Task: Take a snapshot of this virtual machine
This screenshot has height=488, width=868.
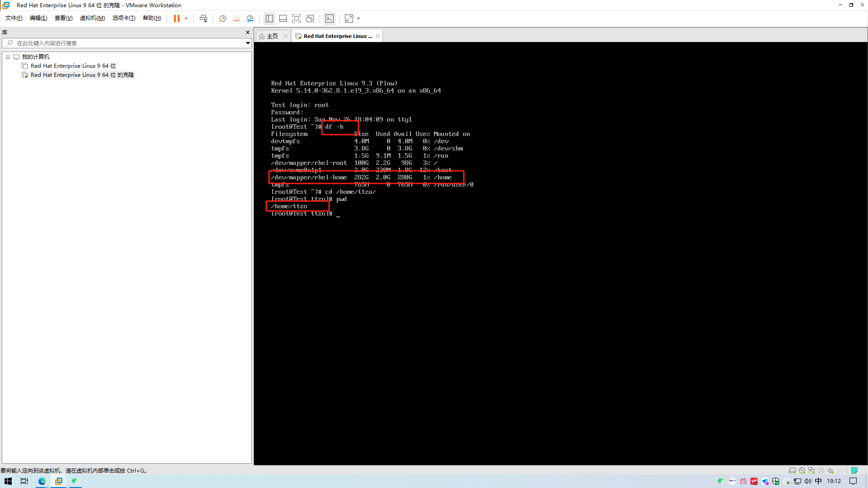Action: tap(223, 19)
